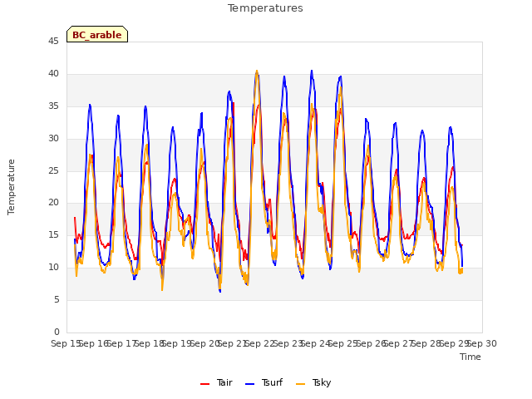Click the Sep 26 x-axis date label
The height and width of the screenshot is (399, 532).
pos(372,343)
